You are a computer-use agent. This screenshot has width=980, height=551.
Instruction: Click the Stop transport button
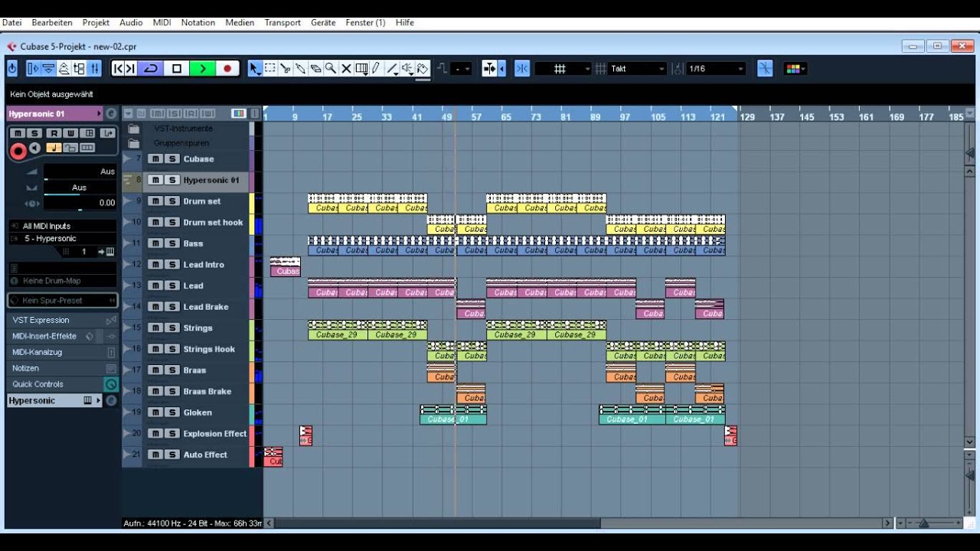point(177,69)
